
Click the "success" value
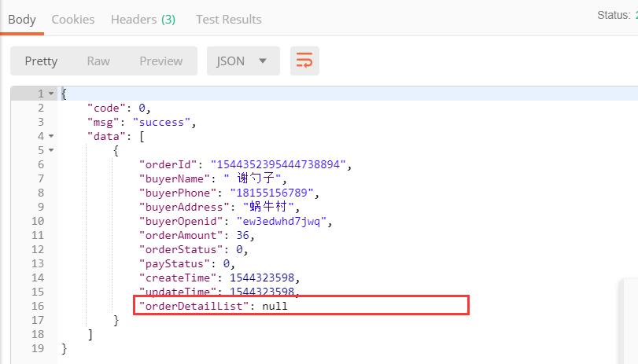click(x=161, y=123)
